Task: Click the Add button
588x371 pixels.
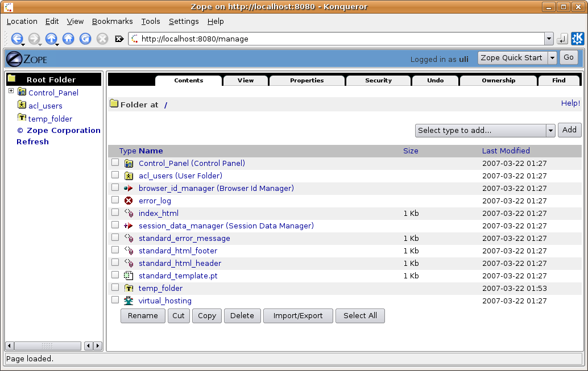Action: pyautogui.click(x=569, y=130)
